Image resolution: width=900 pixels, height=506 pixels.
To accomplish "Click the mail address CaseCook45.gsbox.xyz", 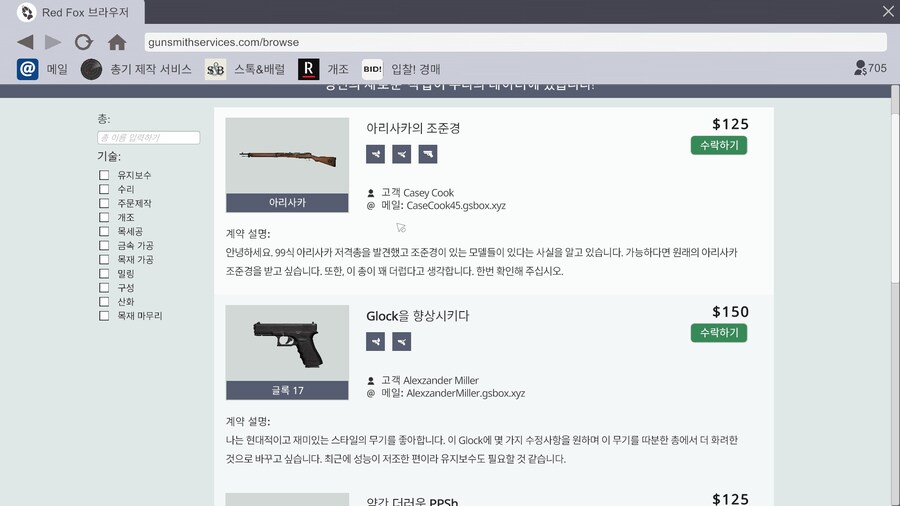I will pyautogui.click(x=456, y=205).
